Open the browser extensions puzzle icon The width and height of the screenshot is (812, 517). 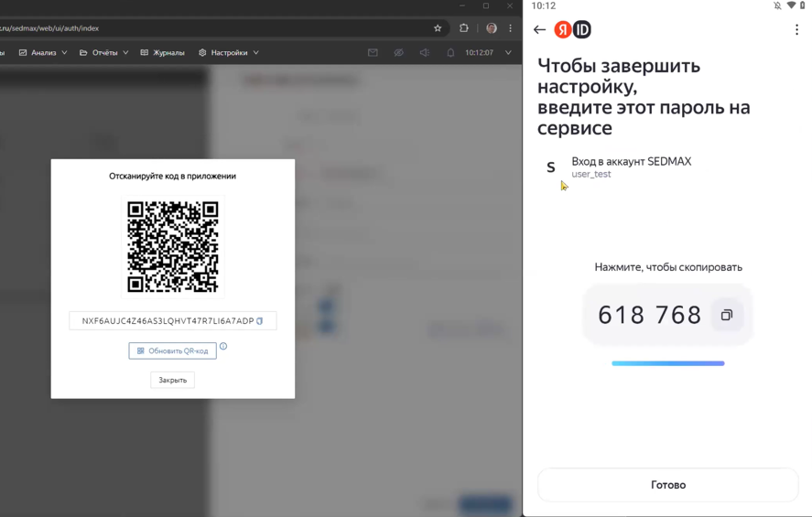[x=464, y=28]
